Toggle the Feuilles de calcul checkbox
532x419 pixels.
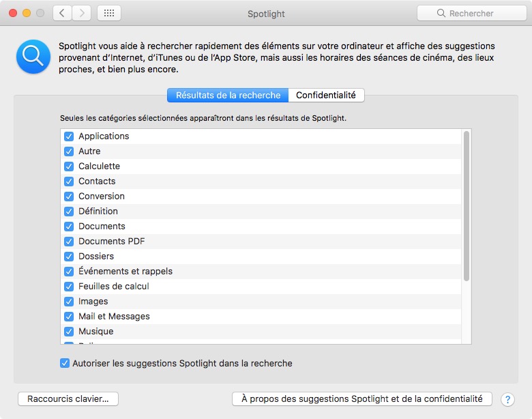[69, 287]
